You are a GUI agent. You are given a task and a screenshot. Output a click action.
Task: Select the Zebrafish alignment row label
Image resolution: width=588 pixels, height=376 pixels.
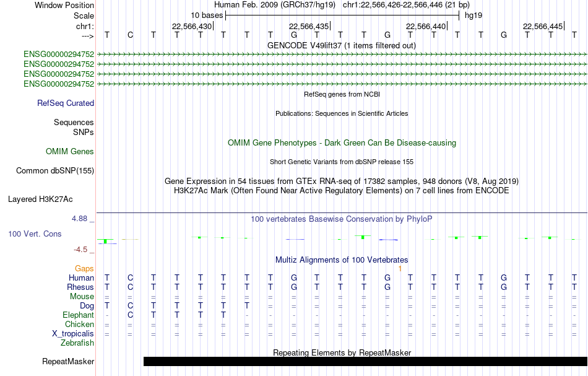coord(77,343)
